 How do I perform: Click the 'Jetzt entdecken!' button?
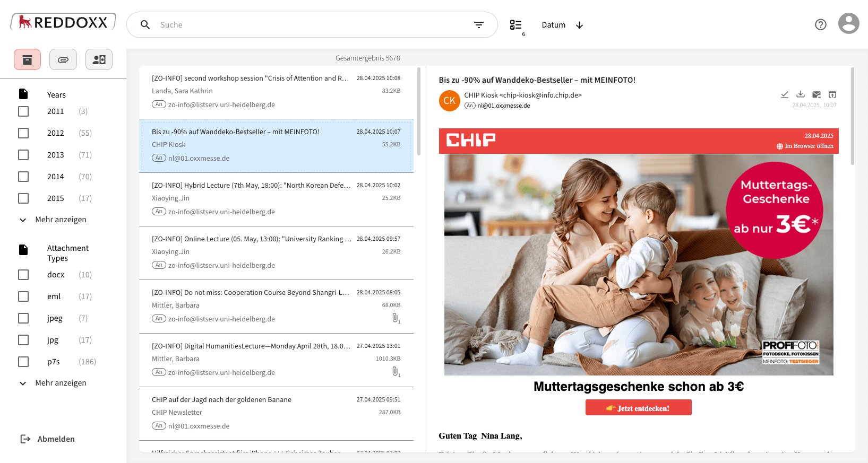point(639,408)
